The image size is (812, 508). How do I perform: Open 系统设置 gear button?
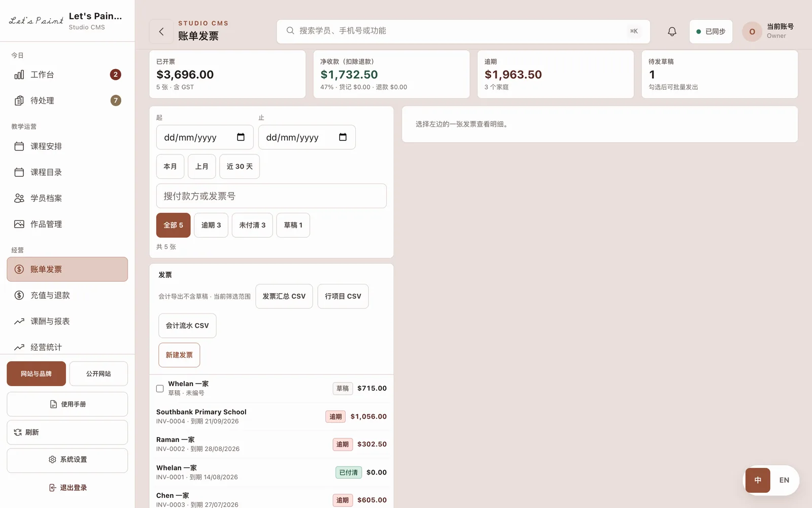point(67,460)
